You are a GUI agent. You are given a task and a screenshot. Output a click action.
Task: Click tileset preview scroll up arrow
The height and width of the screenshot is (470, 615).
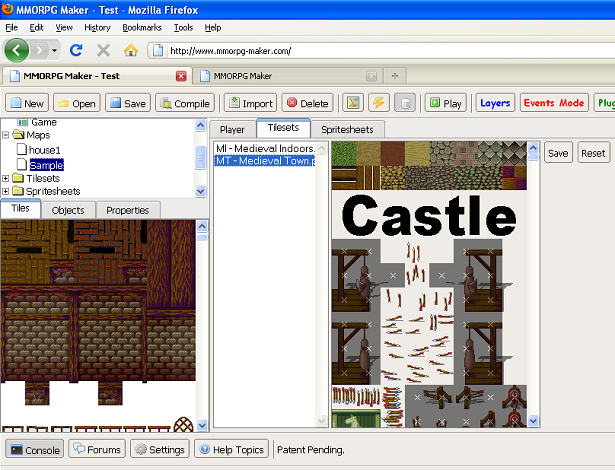pyautogui.click(x=533, y=148)
